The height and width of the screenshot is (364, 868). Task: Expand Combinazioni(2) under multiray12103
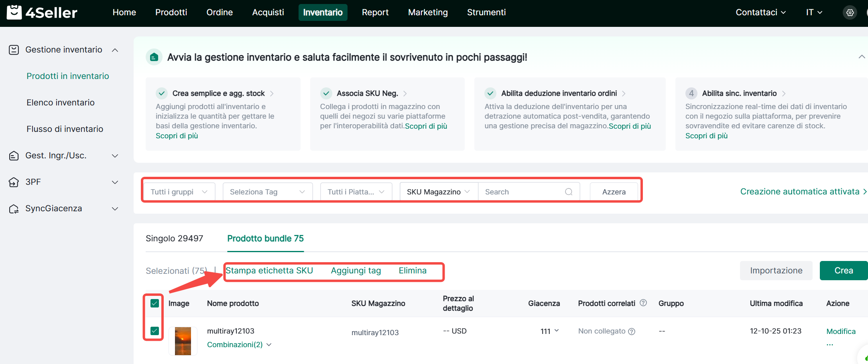(239, 345)
